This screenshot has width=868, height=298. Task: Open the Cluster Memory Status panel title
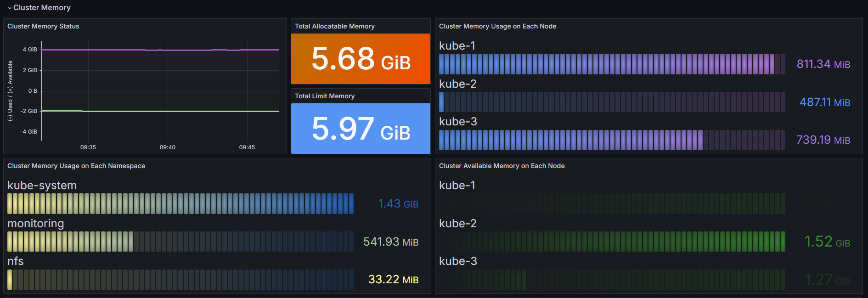[x=43, y=26]
